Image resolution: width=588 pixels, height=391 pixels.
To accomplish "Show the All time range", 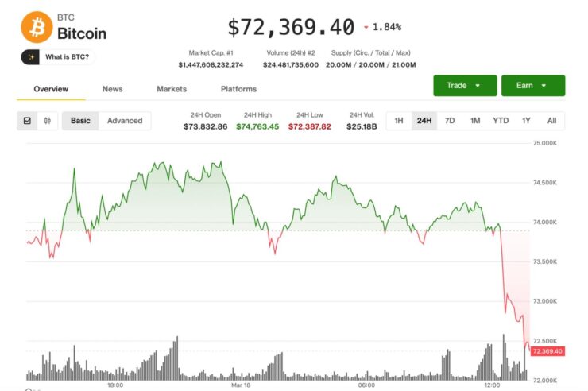I will pyautogui.click(x=551, y=121).
